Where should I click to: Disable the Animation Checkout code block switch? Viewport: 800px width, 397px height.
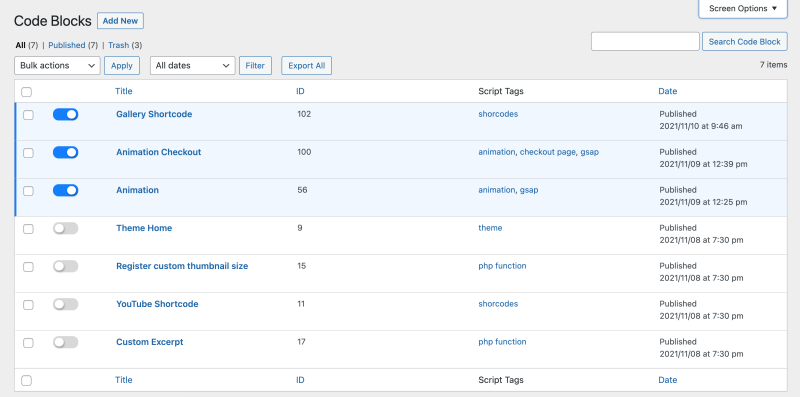pyautogui.click(x=65, y=152)
